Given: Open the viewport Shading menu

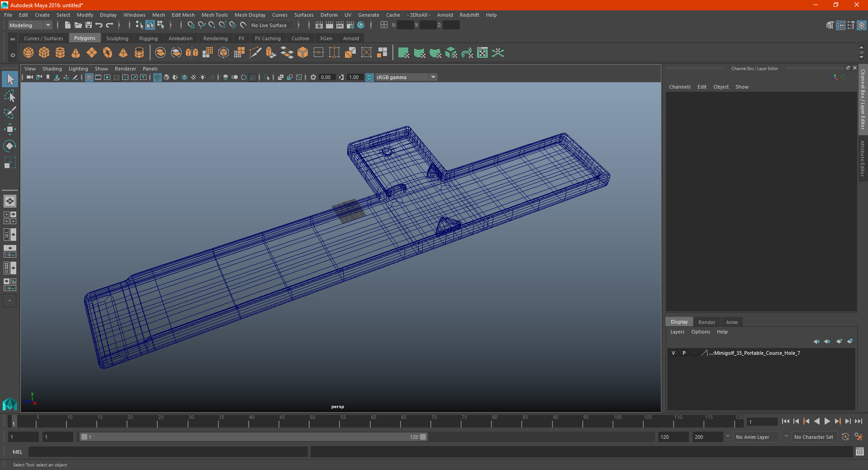Looking at the screenshot, I should 52,69.
